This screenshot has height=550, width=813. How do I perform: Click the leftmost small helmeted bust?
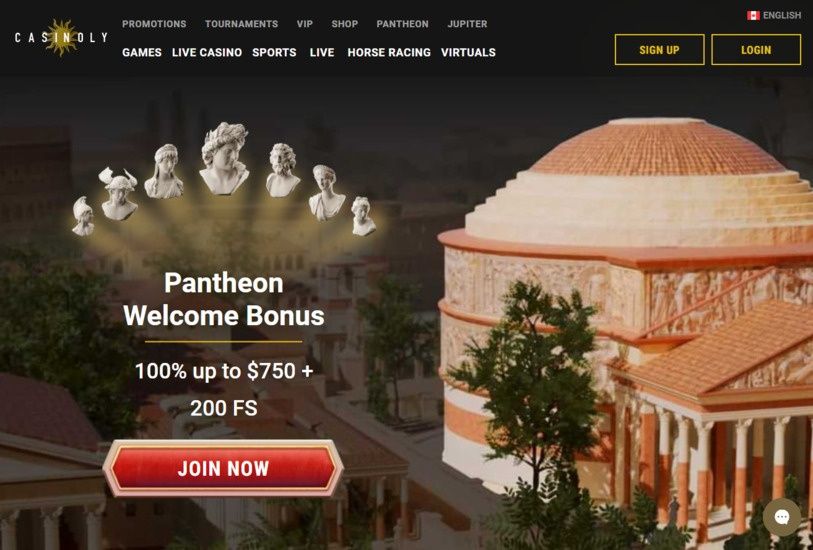click(x=83, y=216)
